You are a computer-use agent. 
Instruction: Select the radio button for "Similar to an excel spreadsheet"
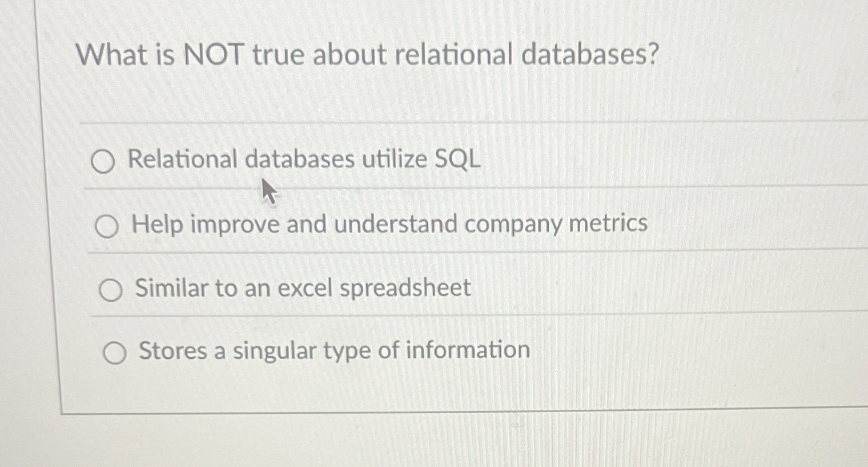pos(110,289)
